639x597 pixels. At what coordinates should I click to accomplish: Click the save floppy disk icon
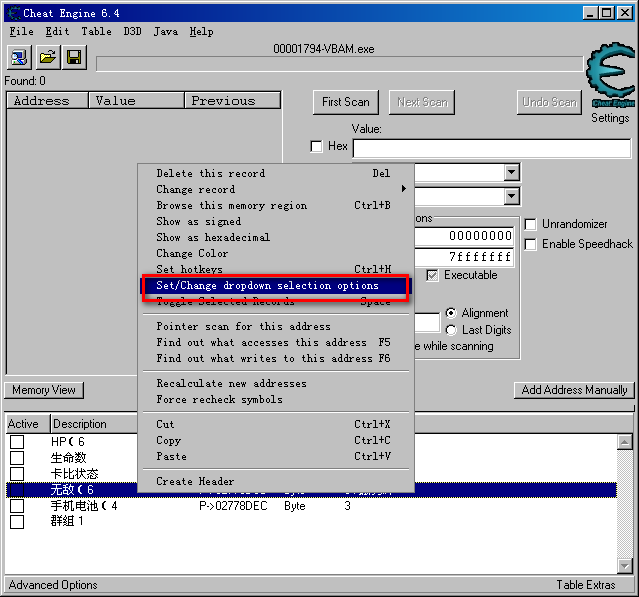[x=74, y=58]
